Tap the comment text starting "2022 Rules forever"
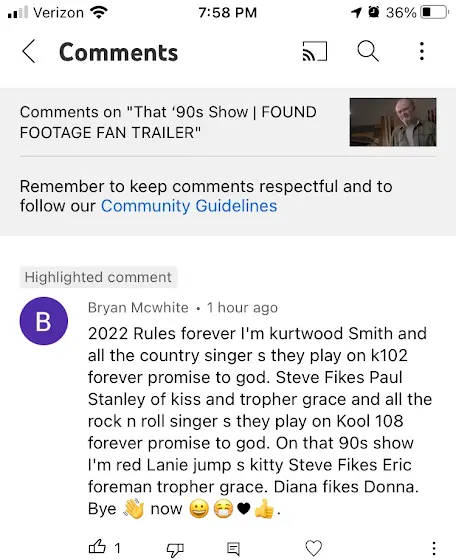 pos(260,421)
